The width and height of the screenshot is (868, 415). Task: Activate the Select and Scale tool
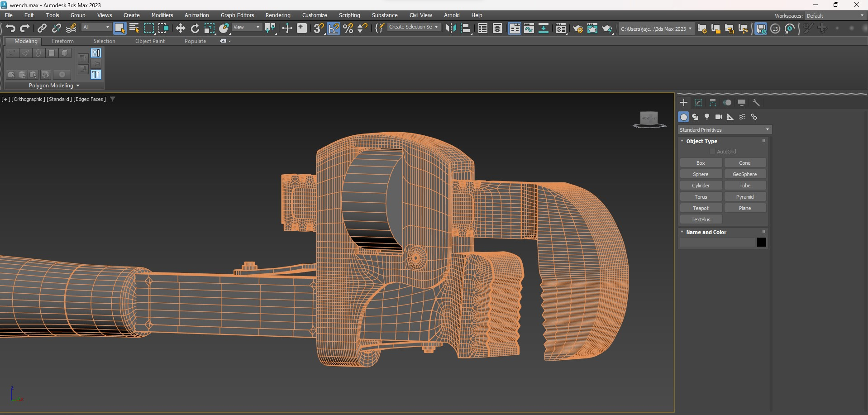coord(209,28)
